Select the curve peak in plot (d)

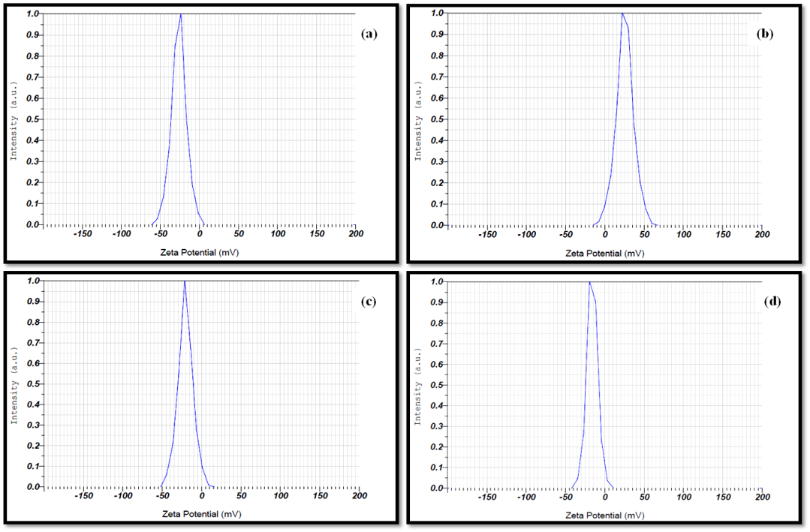click(x=589, y=283)
